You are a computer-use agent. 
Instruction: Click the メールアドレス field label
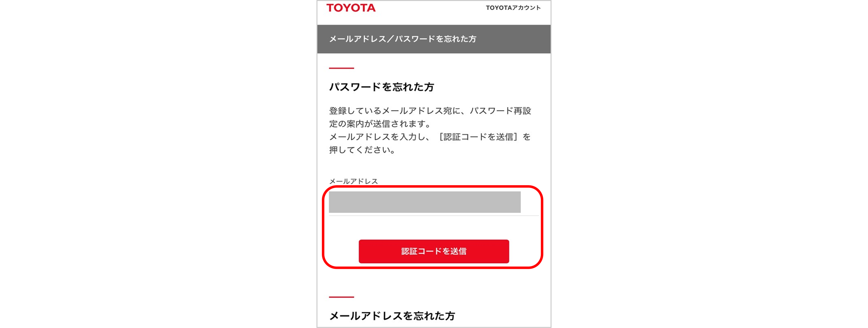click(353, 181)
